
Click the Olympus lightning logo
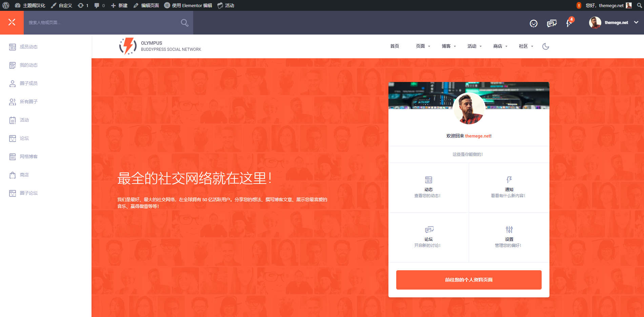click(x=128, y=46)
